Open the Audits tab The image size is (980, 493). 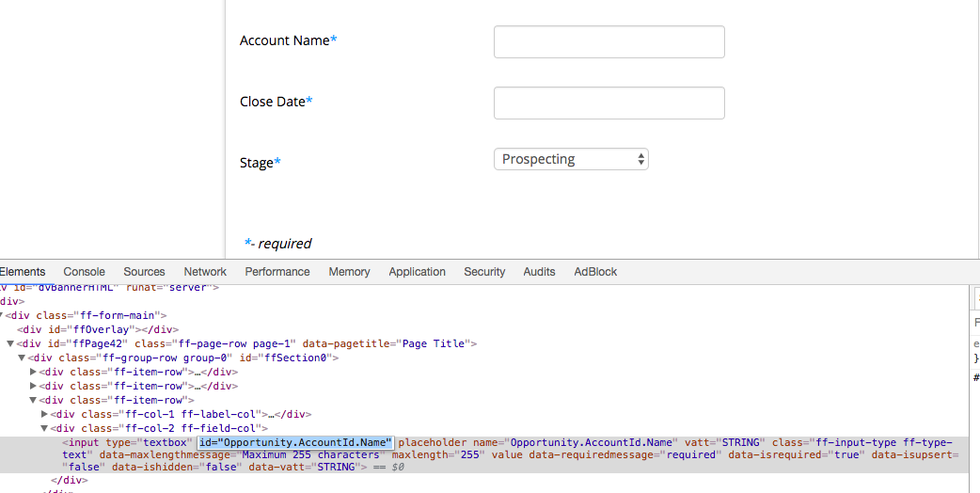539,272
